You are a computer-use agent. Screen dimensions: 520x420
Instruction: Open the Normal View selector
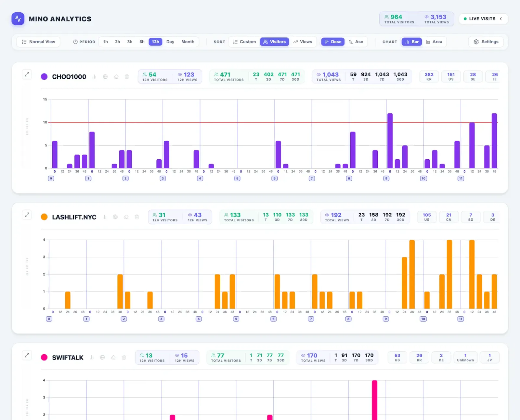38,42
